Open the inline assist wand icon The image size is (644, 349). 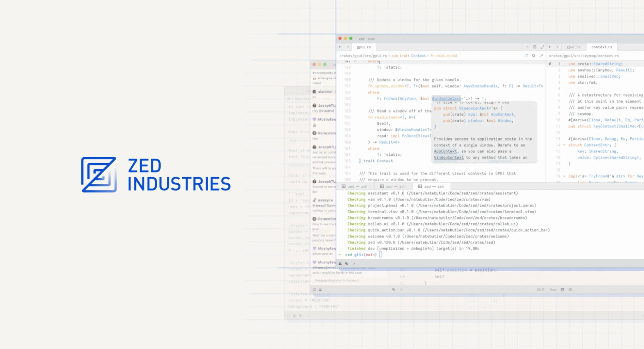tap(542, 56)
